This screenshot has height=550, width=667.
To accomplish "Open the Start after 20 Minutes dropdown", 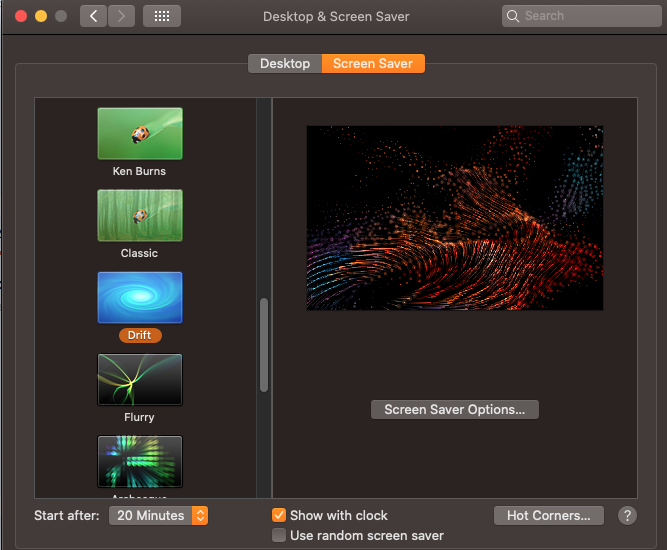I will point(158,516).
